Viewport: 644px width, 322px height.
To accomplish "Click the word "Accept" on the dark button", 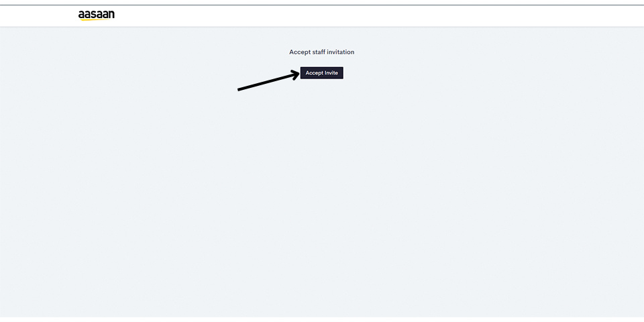I will [314, 73].
